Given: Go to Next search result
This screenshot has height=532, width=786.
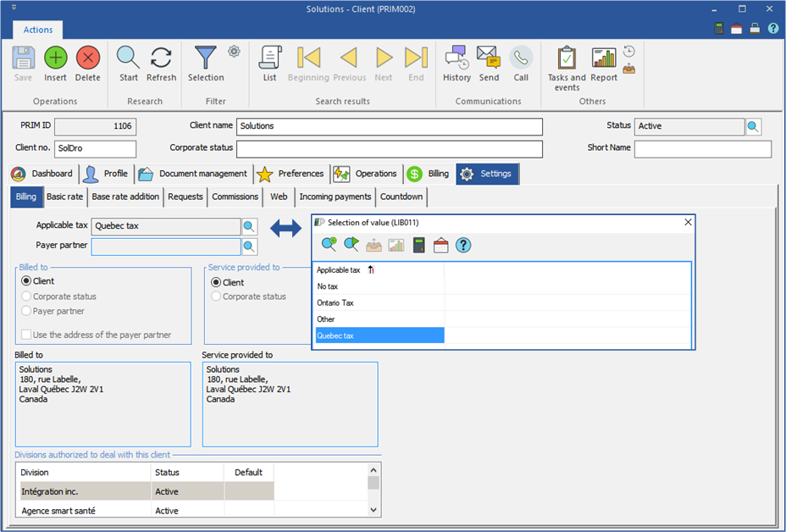Looking at the screenshot, I should point(384,64).
